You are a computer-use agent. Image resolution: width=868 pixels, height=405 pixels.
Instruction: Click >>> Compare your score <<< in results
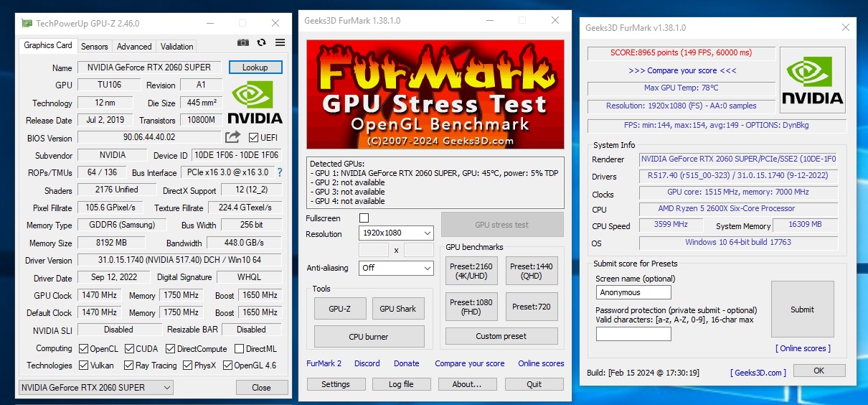click(682, 70)
